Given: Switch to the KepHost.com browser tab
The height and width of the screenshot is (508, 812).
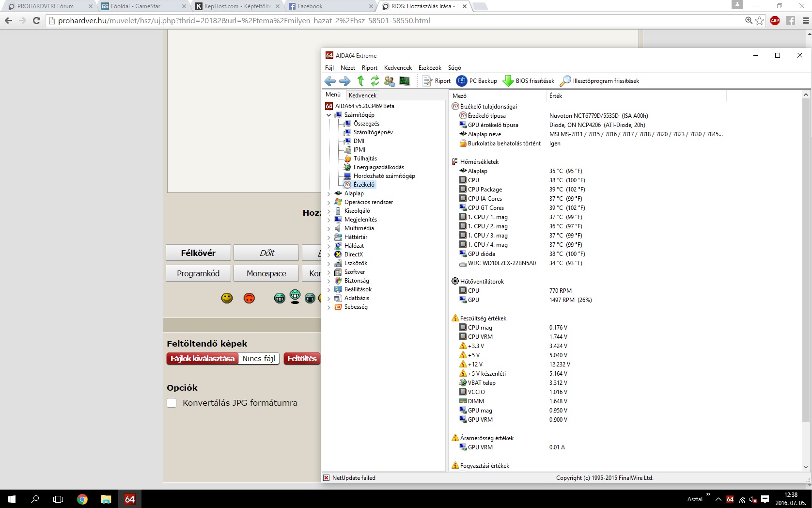Looking at the screenshot, I should (237, 6).
